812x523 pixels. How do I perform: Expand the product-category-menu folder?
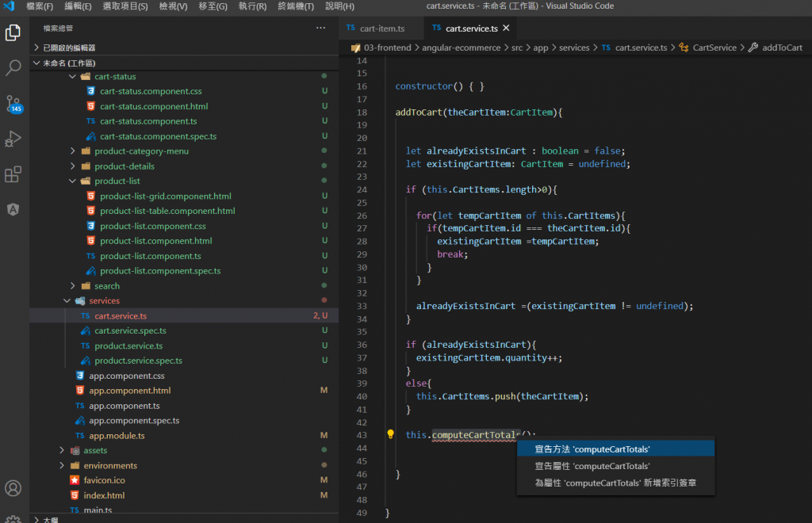tap(73, 151)
